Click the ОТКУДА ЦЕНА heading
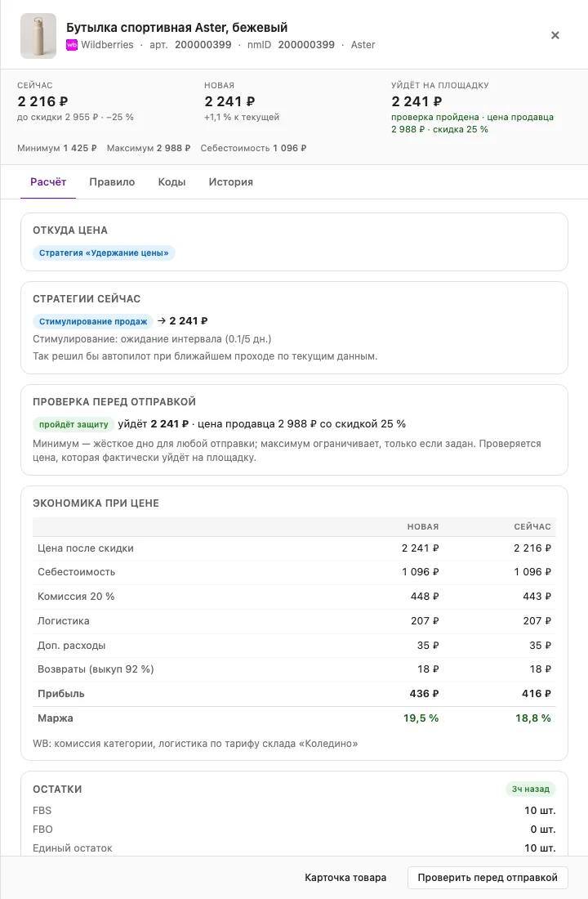Image resolution: width=588 pixels, height=899 pixels. [70, 230]
